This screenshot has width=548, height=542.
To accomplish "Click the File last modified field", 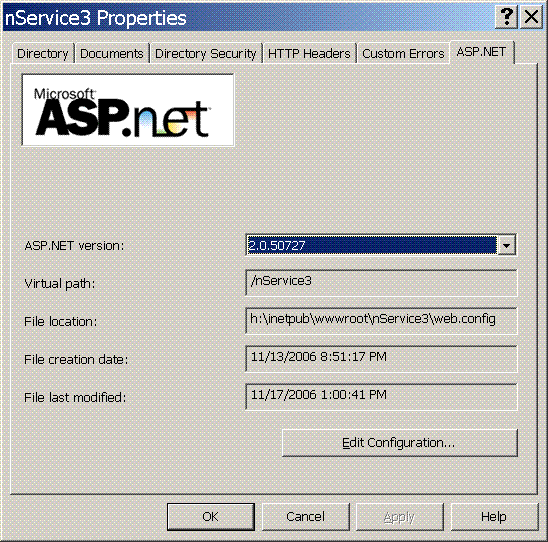I will [381, 397].
